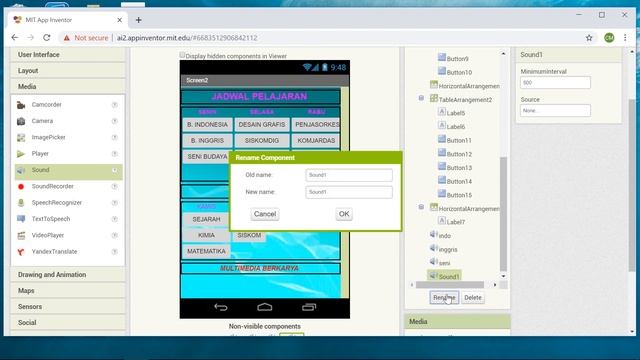Pick the ImagePicker component icon
The height and width of the screenshot is (360, 640).
tap(21, 138)
